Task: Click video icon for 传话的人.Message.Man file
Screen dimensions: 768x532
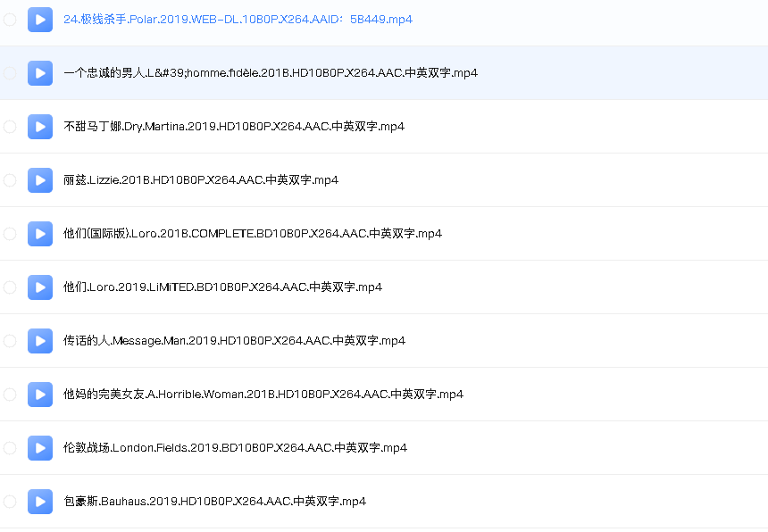Action: 40,341
